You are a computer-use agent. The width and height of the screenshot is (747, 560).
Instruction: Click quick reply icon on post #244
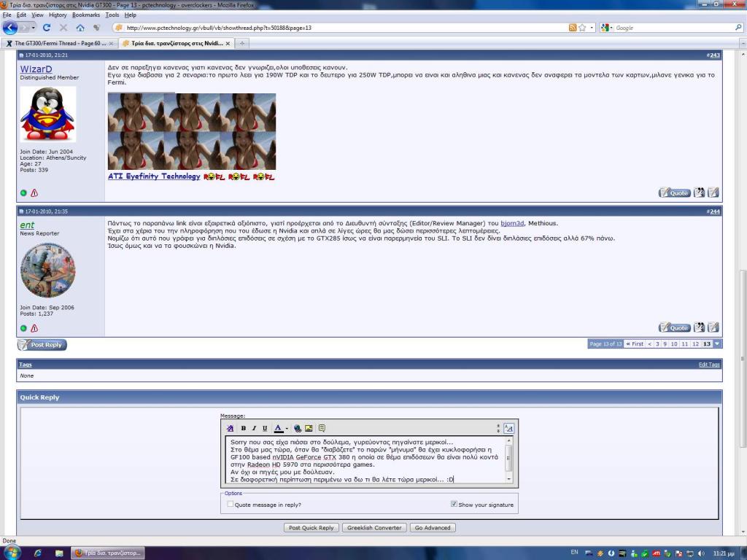(x=713, y=327)
